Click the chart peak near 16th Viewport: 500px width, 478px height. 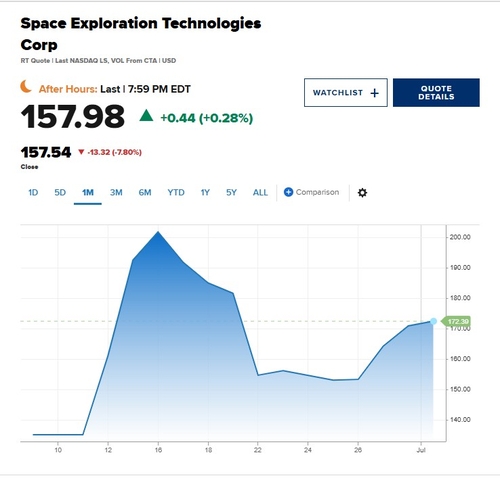(x=158, y=232)
